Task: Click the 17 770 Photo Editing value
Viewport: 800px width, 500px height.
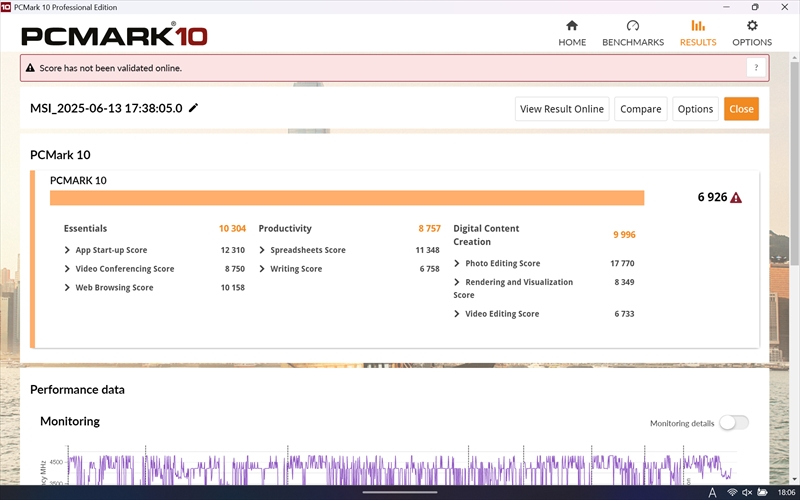Action: [622, 263]
